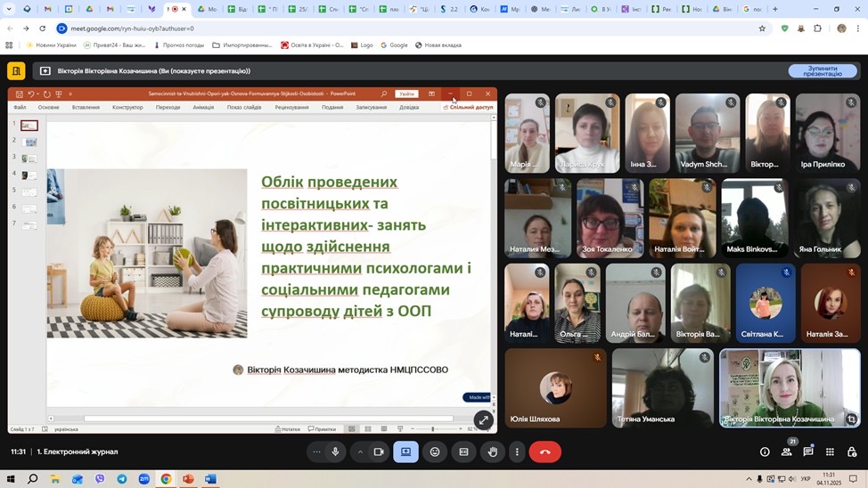Turn on captions in the Meet toolbar
Screen dimensions: 868x488
[463, 451]
